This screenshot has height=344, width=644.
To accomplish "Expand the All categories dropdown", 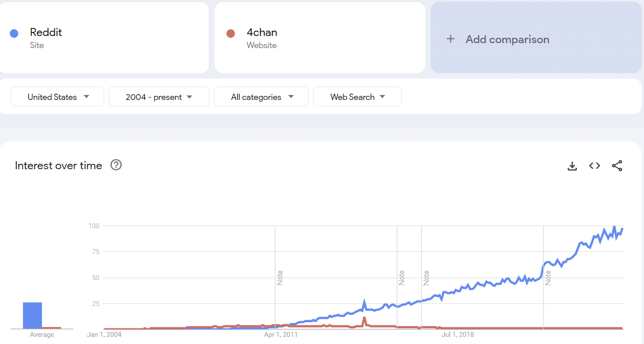I will pyautogui.click(x=261, y=97).
